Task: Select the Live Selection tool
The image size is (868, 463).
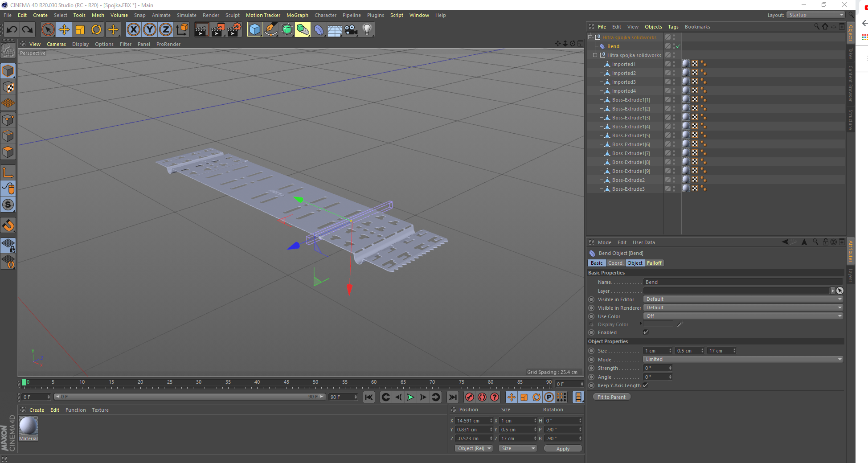Action: [48, 29]
